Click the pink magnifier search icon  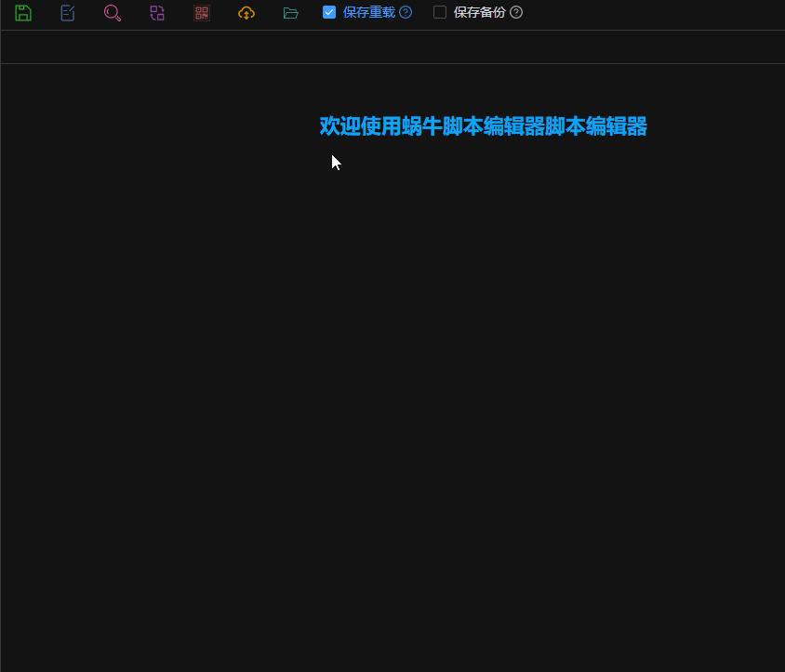[x=113, y=12]
